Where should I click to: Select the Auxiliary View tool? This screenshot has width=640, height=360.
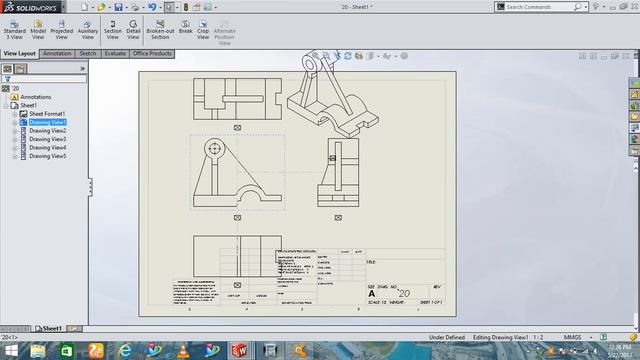click(88, 30)
